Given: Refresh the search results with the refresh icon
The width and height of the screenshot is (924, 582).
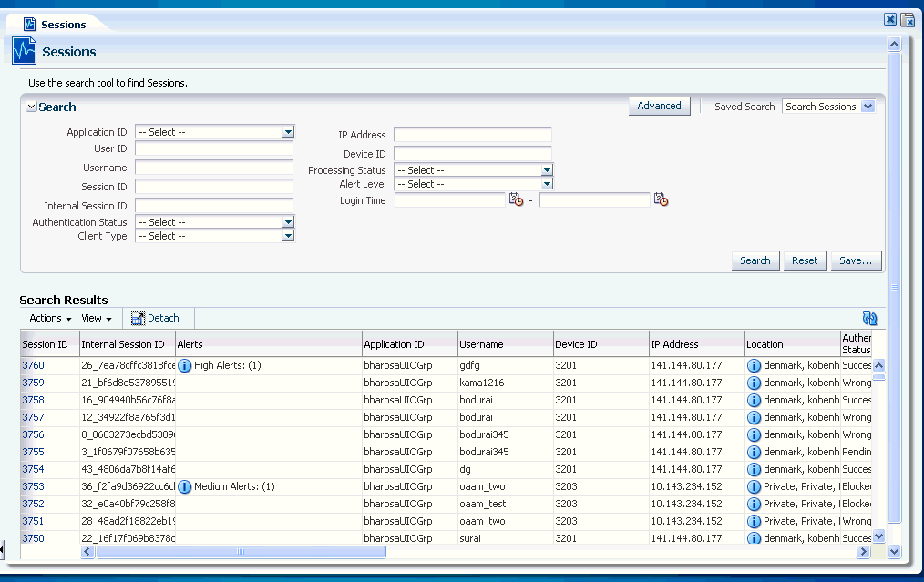Looking at the screenshot, I should pos(868,318).
